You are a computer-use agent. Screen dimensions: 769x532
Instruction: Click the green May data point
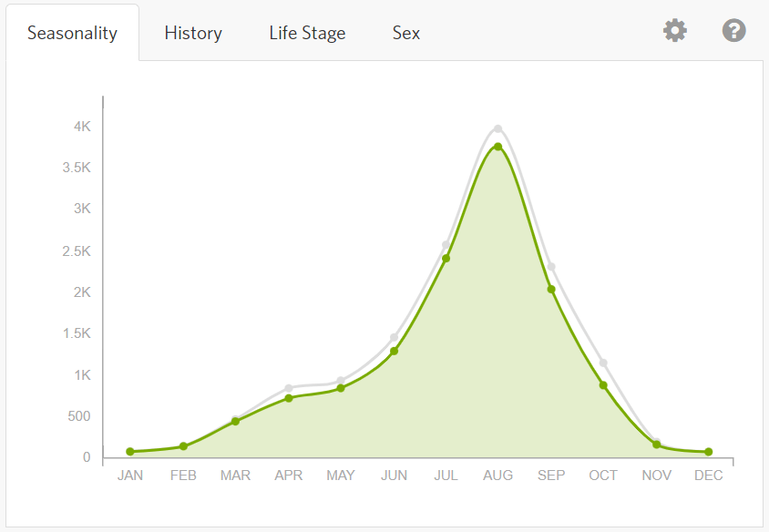click(341, 388)
